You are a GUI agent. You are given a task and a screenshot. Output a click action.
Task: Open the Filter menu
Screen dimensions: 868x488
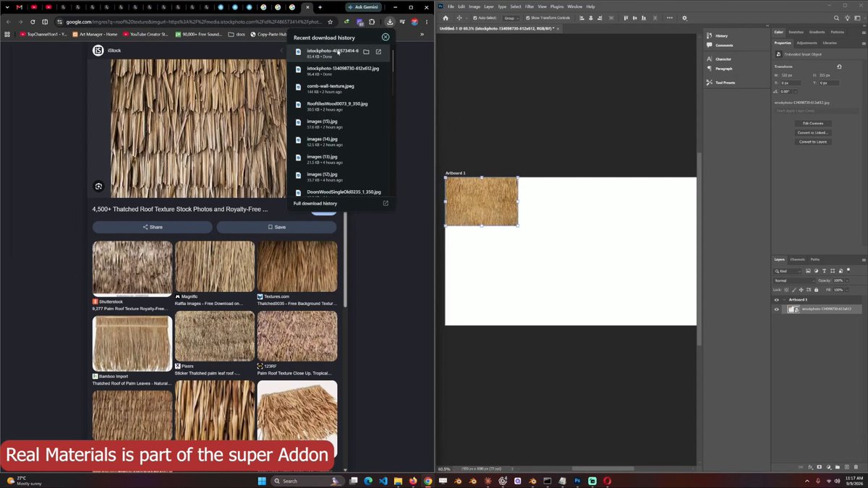pos(529,7)
